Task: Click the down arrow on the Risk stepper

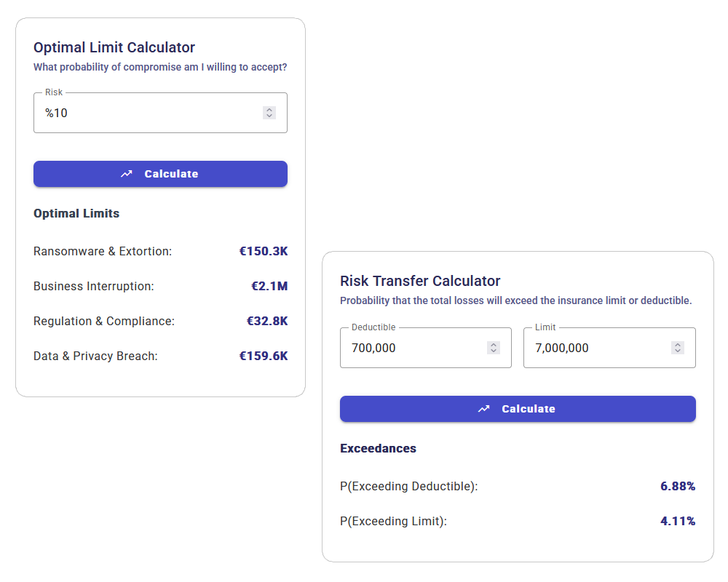Action: pyautogui.click(x=269, y=116)
